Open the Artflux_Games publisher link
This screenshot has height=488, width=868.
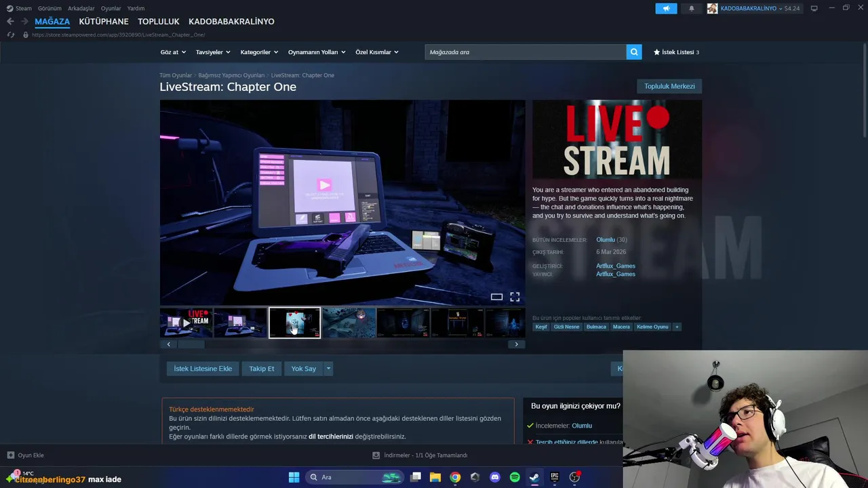(616, 274)
